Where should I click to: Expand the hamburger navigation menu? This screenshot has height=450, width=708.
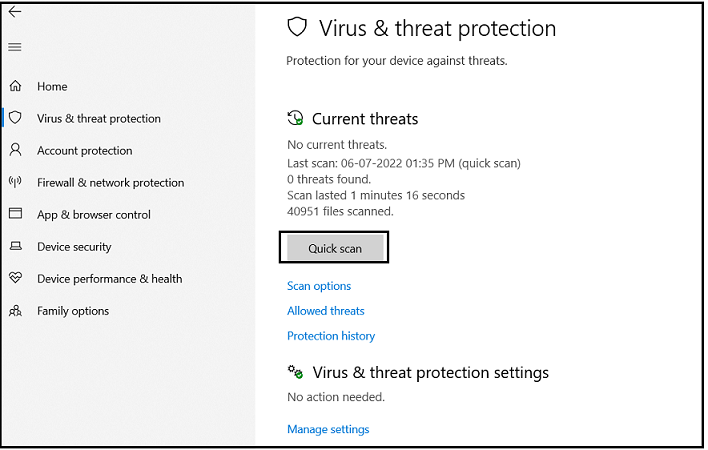(x=15, y=47)
